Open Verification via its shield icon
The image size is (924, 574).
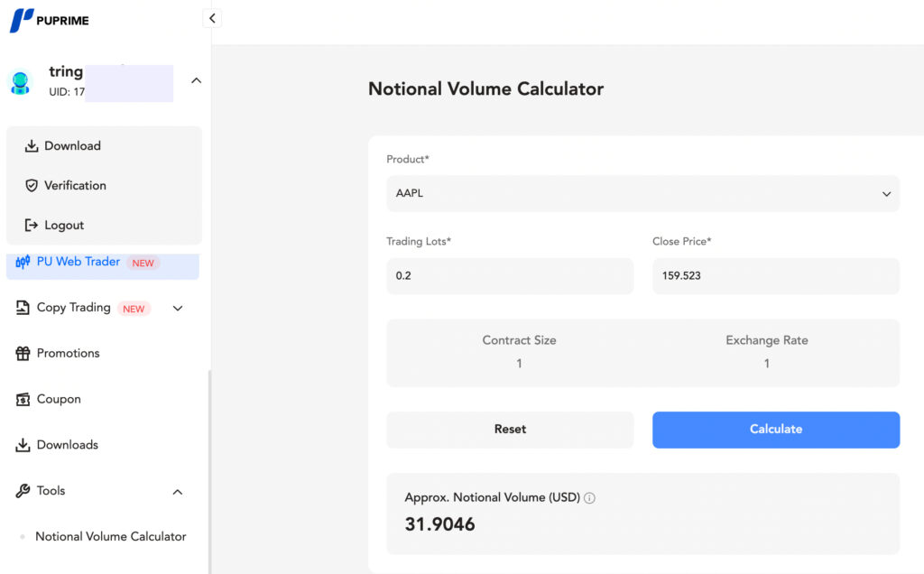click(x=33, y=185)
